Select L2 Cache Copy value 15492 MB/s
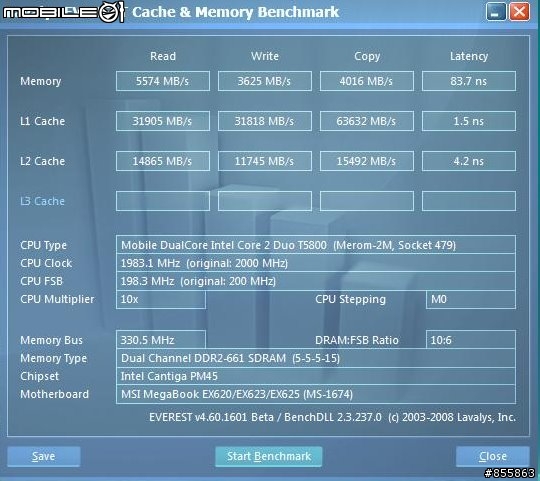Viewport: 540px width, 481px height. coord(367,161)
